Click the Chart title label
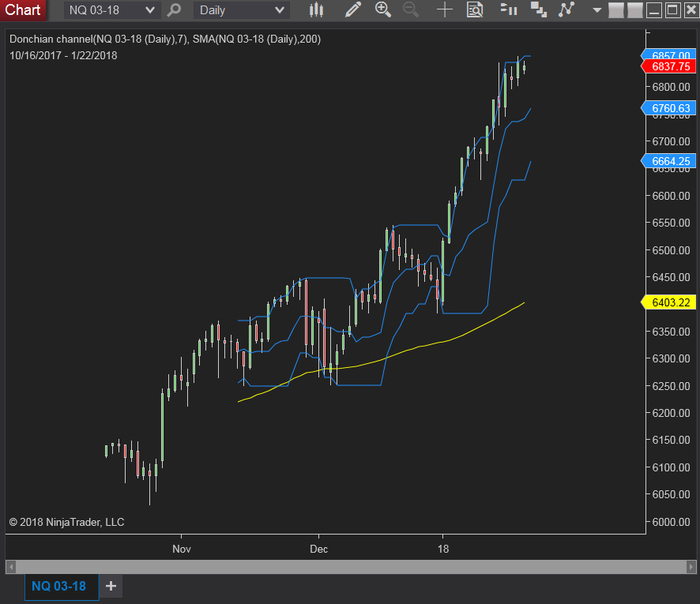Screen dimensions: 700x604 click(23, 9)
